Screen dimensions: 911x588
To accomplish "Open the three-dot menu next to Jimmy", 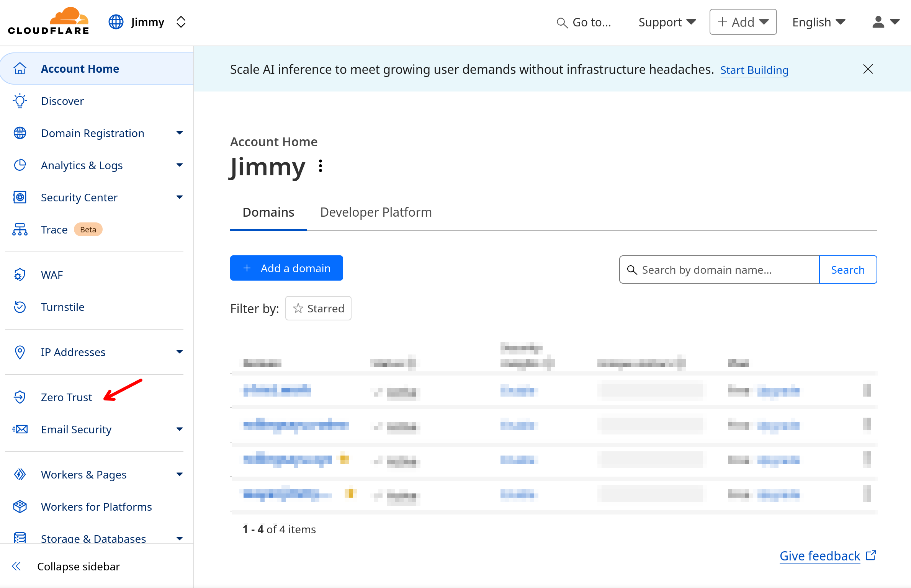I will [x=321, y=166].
